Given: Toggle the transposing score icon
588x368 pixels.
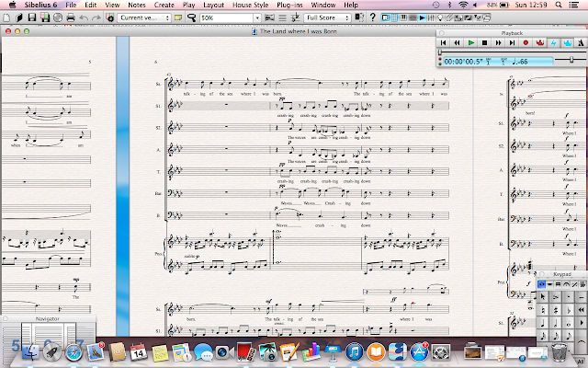Looking at the screenshot, I should [x=296, y=17].
